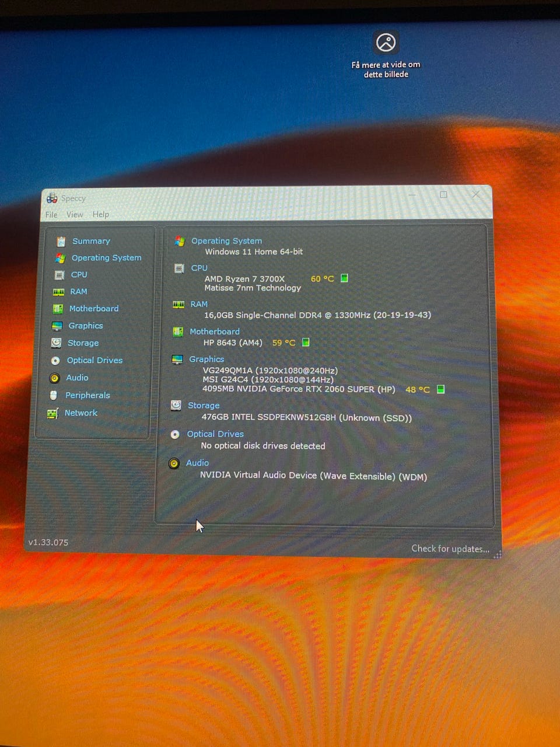Select Summary in the sidebar
Screen dimensions: 560x747
click(91, 241)
